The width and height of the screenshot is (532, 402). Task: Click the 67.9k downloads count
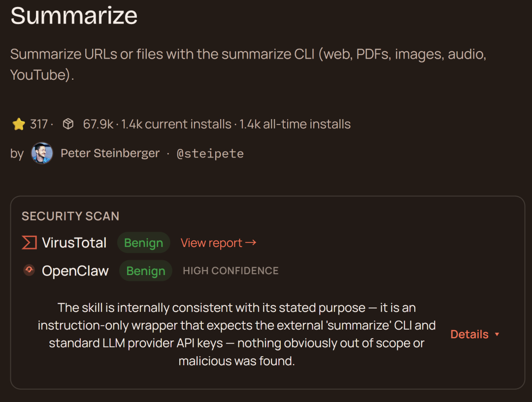98,124
